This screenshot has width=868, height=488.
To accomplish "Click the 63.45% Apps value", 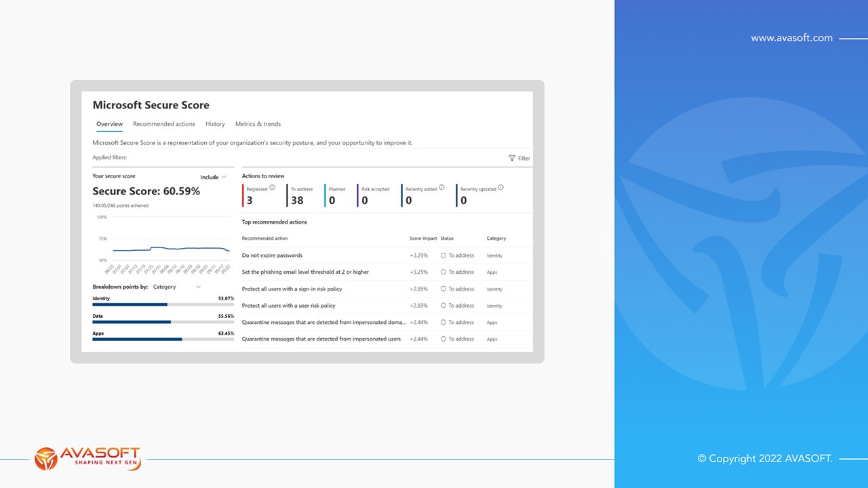I will (226, 333).
